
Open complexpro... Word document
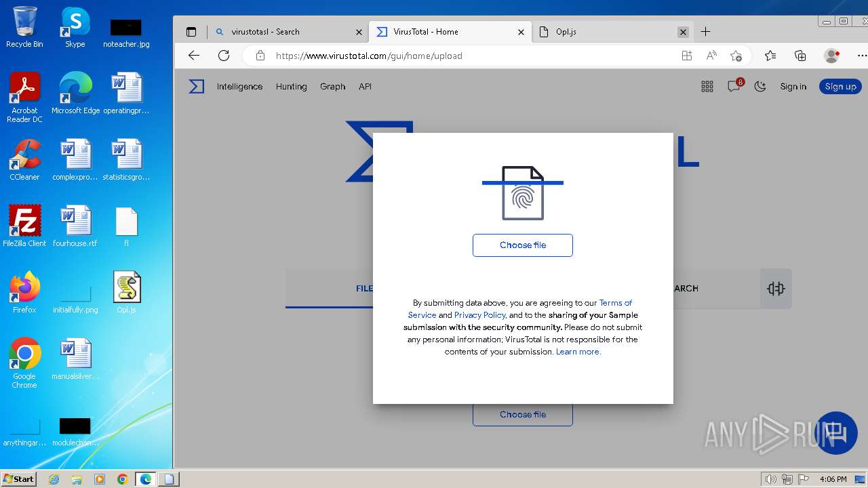75,160
